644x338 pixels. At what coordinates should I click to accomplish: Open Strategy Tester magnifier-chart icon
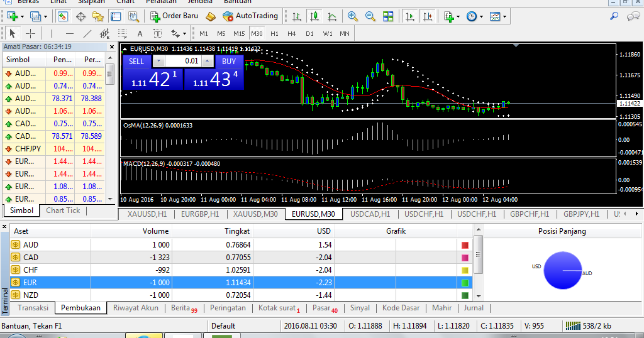[133, 16]
